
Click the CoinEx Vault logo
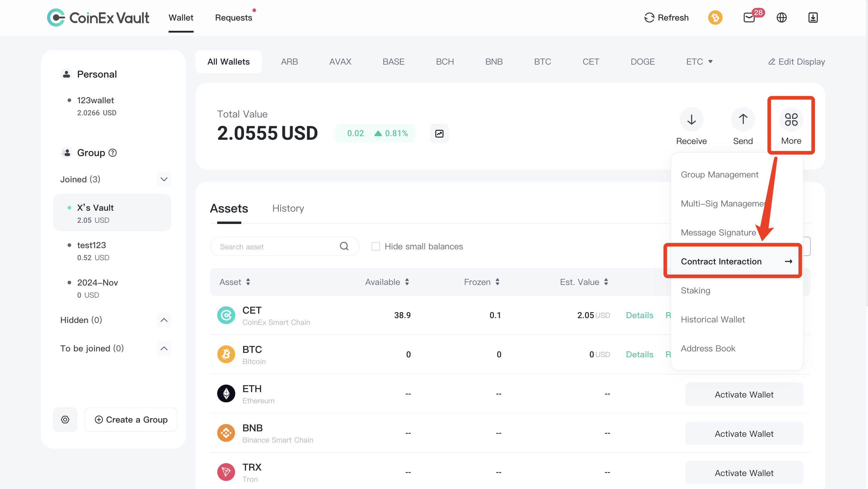click(98, 18)
